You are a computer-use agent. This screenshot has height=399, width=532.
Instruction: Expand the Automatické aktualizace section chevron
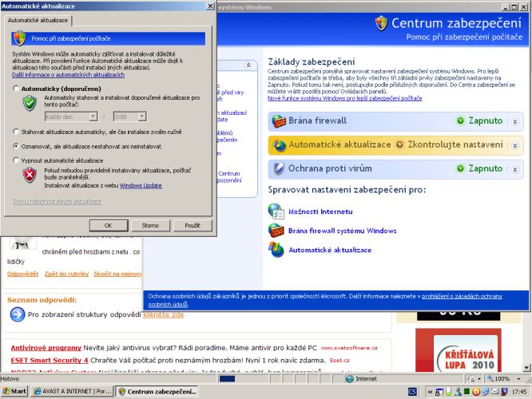(515, 145)
